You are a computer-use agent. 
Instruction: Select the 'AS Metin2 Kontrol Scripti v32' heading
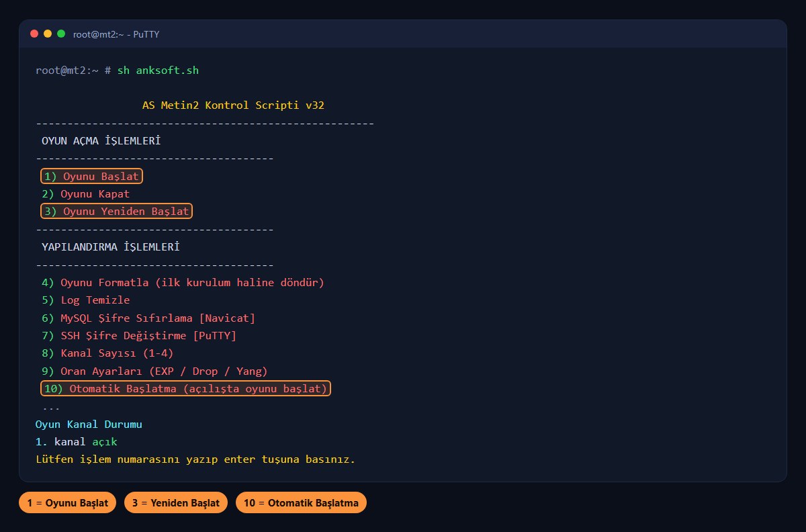click(234, 105)
